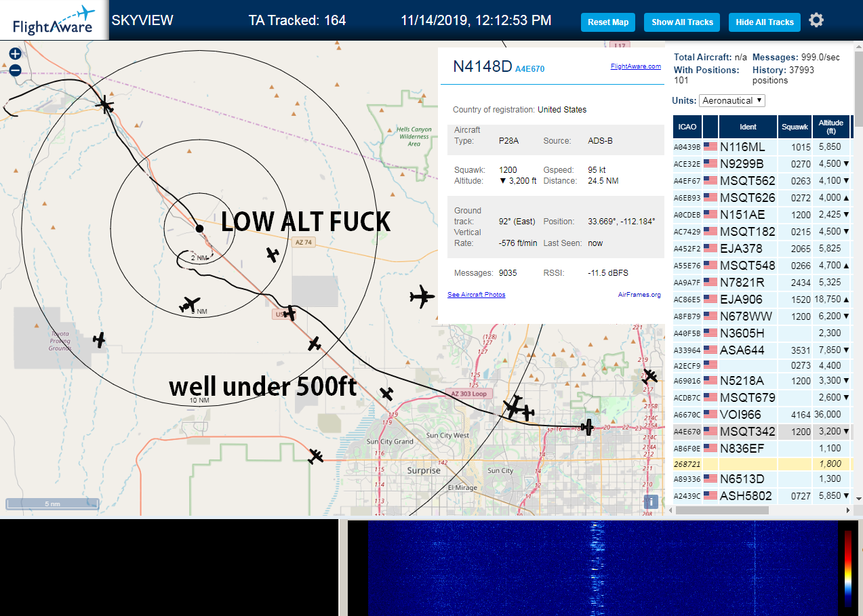Click the map info 'i' button
This screenshot has height=616, width=863.
651,501
